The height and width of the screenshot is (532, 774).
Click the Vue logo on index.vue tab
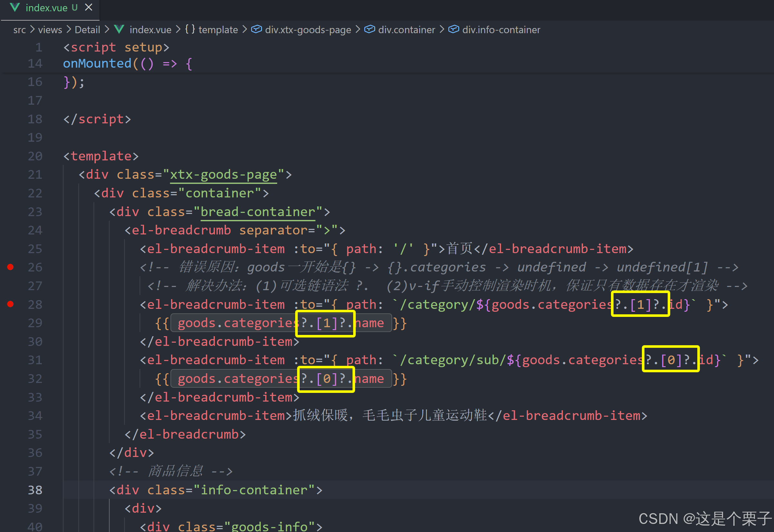tap(15, 7)
